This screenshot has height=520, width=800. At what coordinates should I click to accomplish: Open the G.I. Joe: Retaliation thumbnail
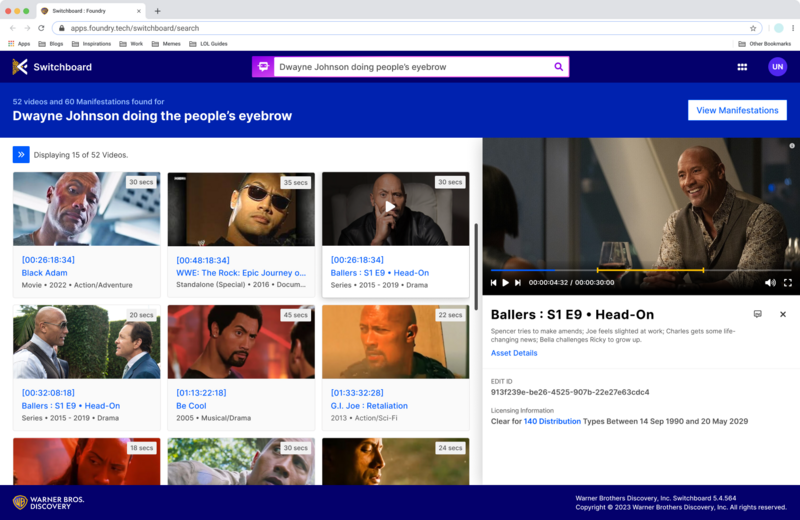tap(395, 342)
